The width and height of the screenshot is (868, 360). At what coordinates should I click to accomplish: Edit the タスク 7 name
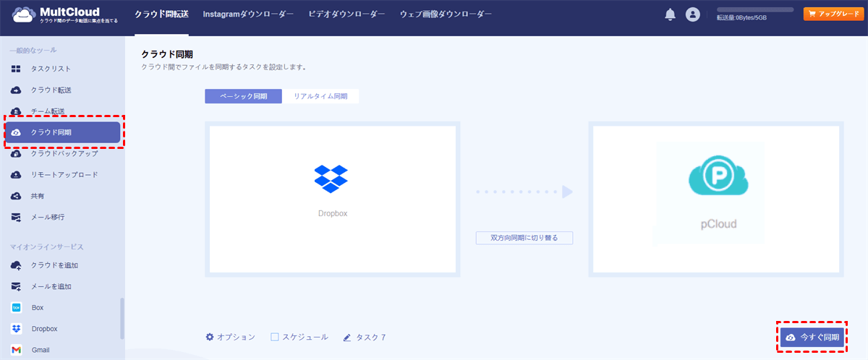[x=371, y=337]
